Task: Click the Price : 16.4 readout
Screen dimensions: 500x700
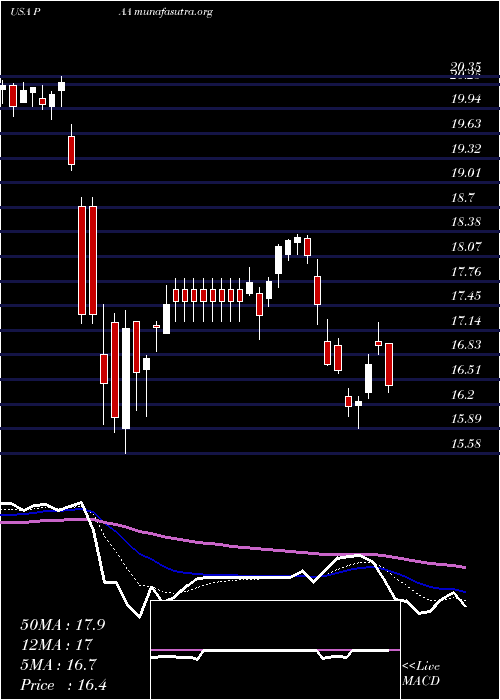Action: click(63, 685)
